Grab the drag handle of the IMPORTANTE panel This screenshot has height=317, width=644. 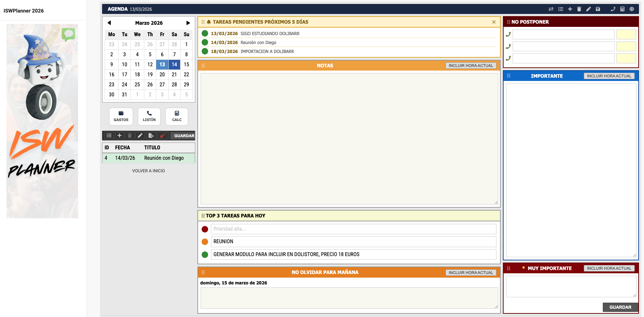(x=509, y=76)
